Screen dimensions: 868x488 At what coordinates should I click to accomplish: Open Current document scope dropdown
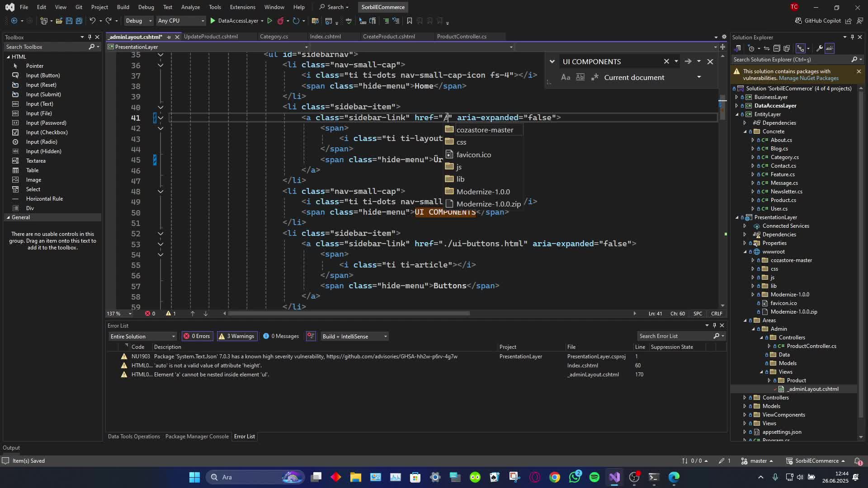(699, 77)
